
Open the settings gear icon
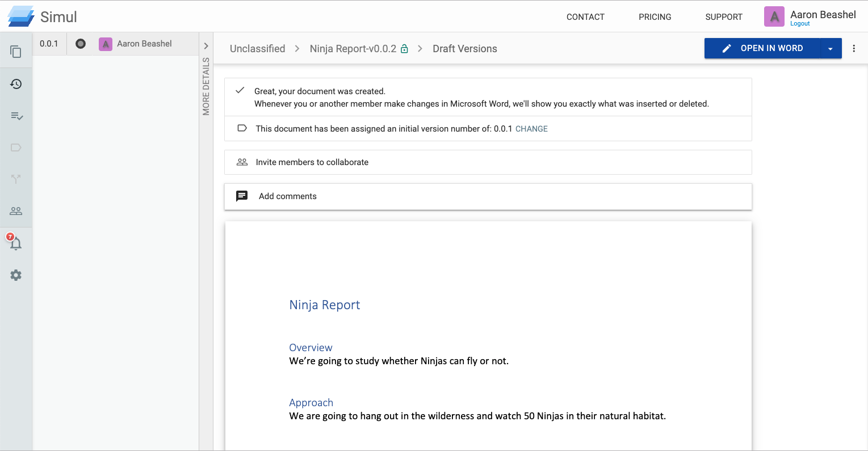16,275
